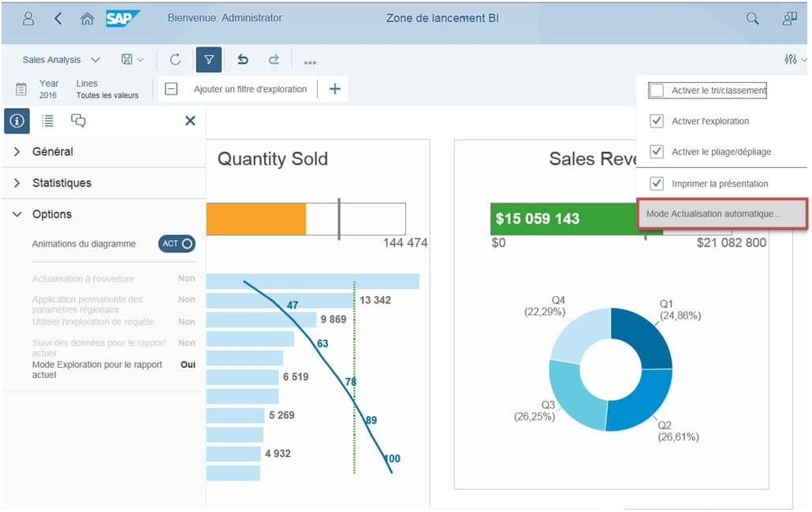Uncheck Imprimer la présentation
Screen dimensions: 812x512
point(656,183)
